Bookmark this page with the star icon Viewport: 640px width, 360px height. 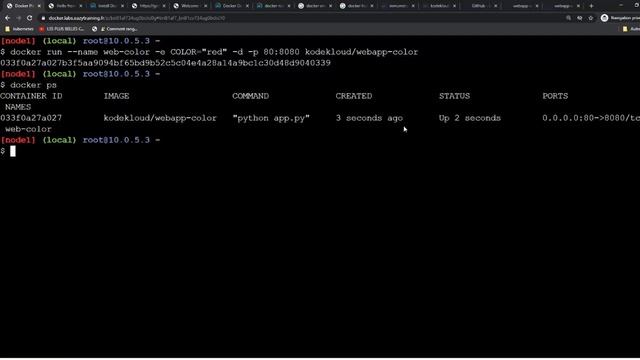click(591, 18)
